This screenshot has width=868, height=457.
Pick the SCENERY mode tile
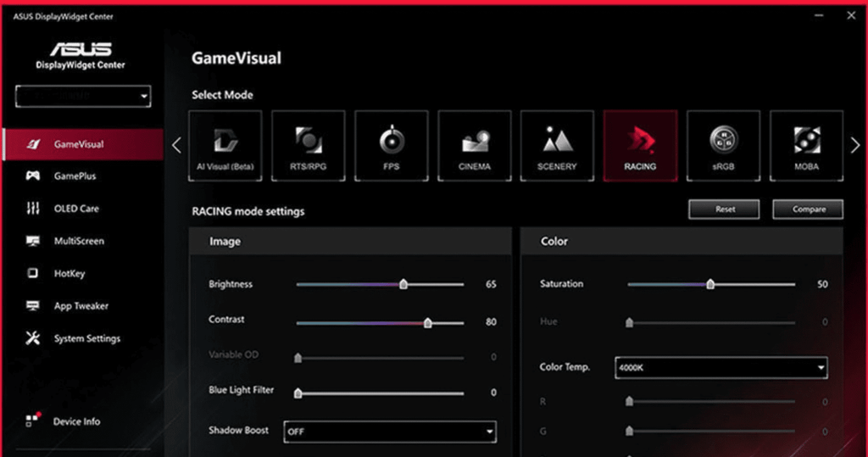(x=557, y=146)
